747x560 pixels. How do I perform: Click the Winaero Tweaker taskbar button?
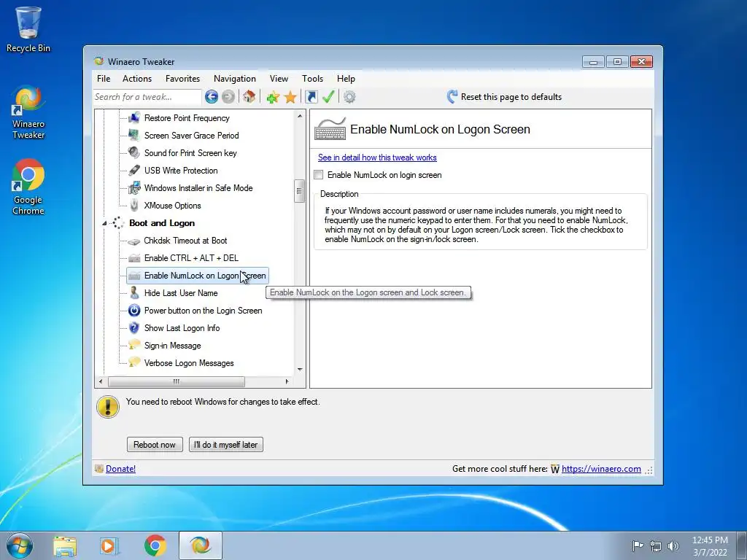coord(201,545)
